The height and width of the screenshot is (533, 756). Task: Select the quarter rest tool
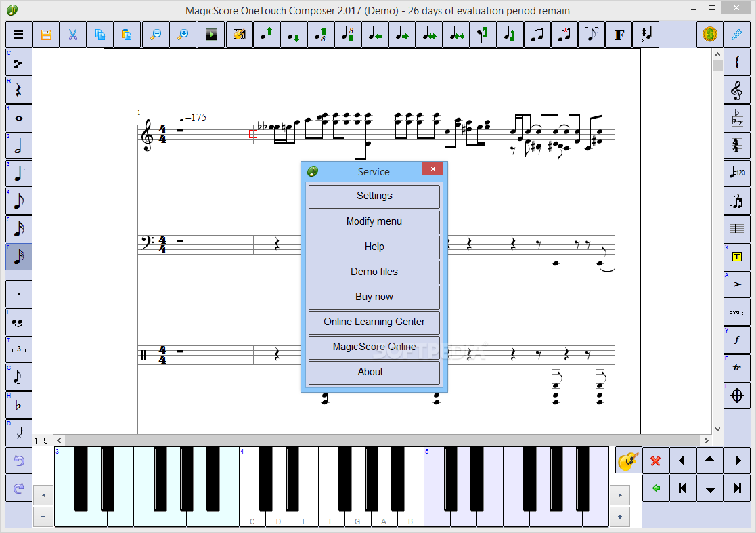coord(19,90)
